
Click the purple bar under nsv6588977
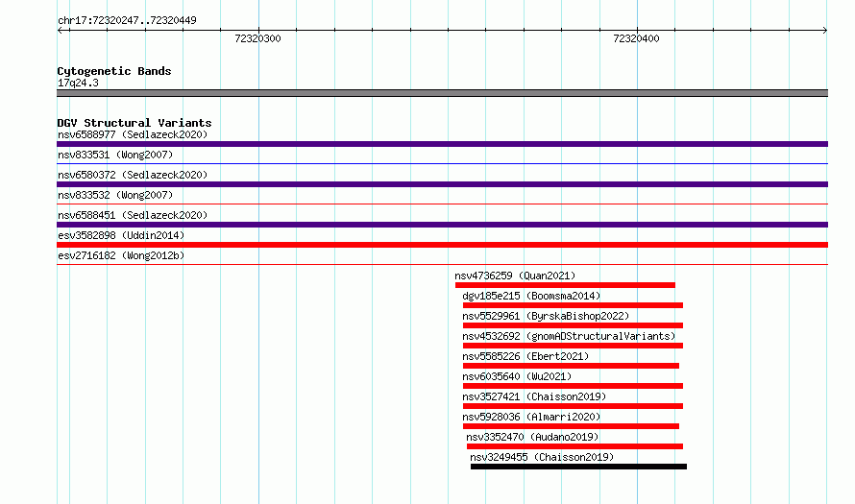442,144
